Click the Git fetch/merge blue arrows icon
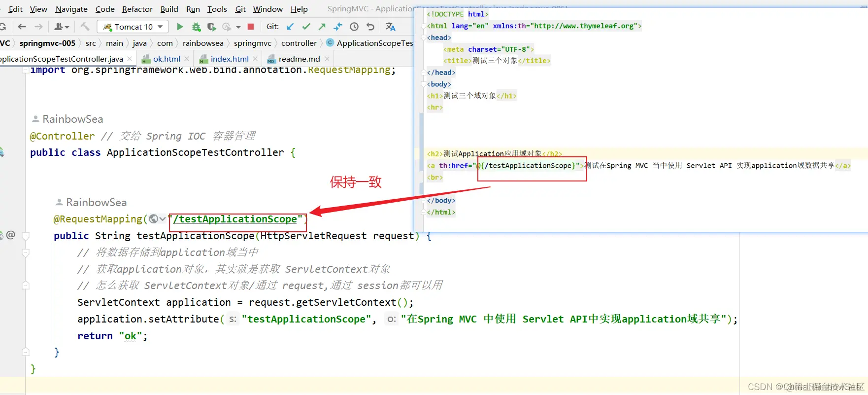The width and height of the screenshot is (868, 395). [338, 27]
